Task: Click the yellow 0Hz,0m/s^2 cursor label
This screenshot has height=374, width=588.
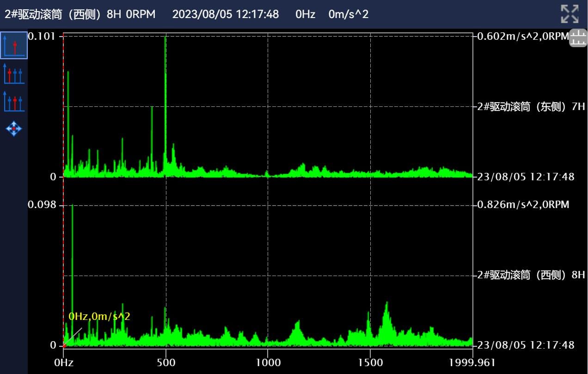Action: [x=99, y=317]
